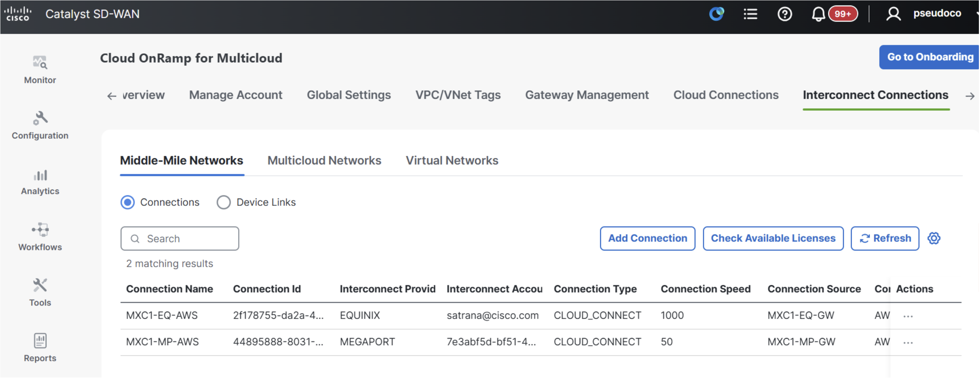Image resolution: width=980 pixels, height=379 pixels.
Task: Click connection id 44895888-8031-...
Action: click(x=279, y=342)
